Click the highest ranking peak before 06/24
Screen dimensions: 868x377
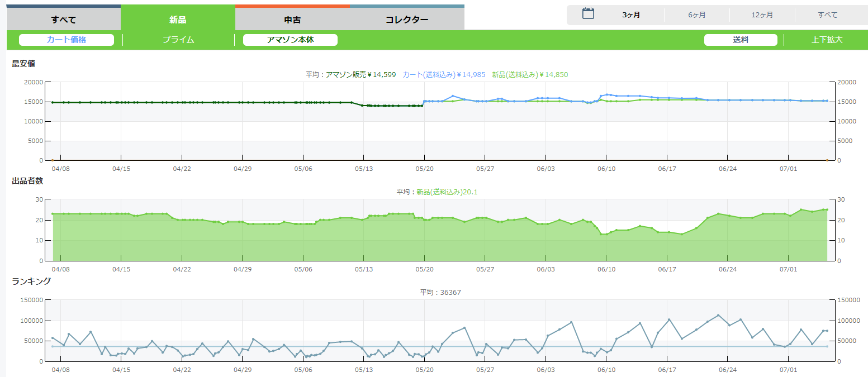point(718,315)
